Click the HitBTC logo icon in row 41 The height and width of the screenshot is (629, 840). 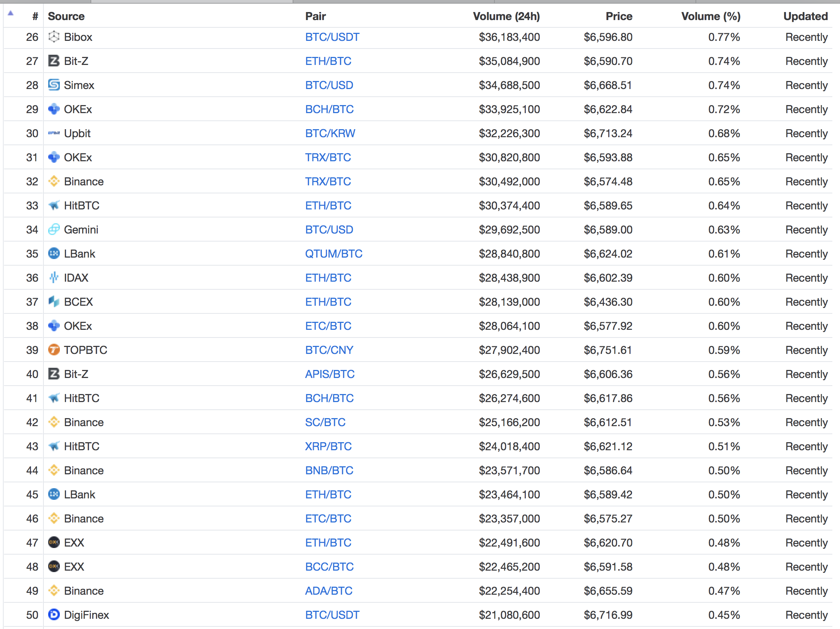54,398
